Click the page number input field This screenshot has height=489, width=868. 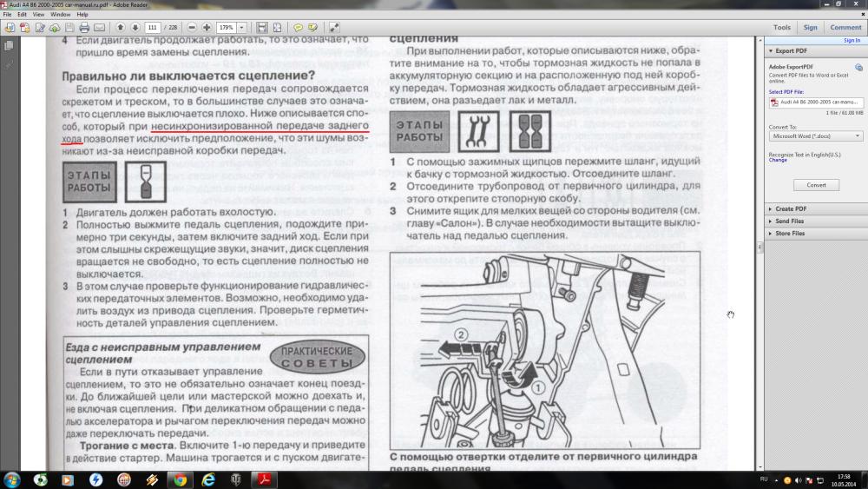154,28
